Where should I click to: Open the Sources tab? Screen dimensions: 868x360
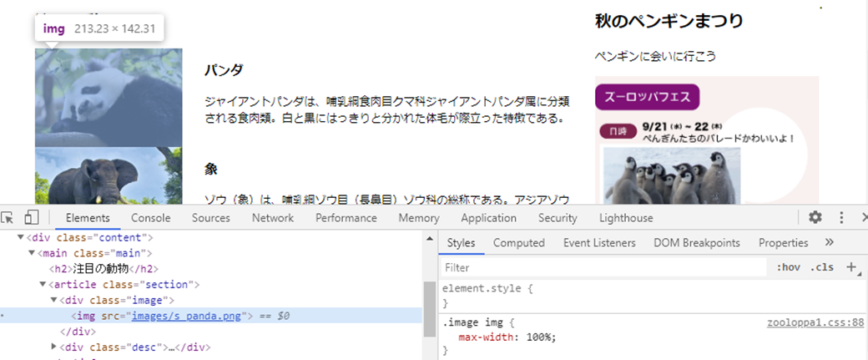(211, 218)
